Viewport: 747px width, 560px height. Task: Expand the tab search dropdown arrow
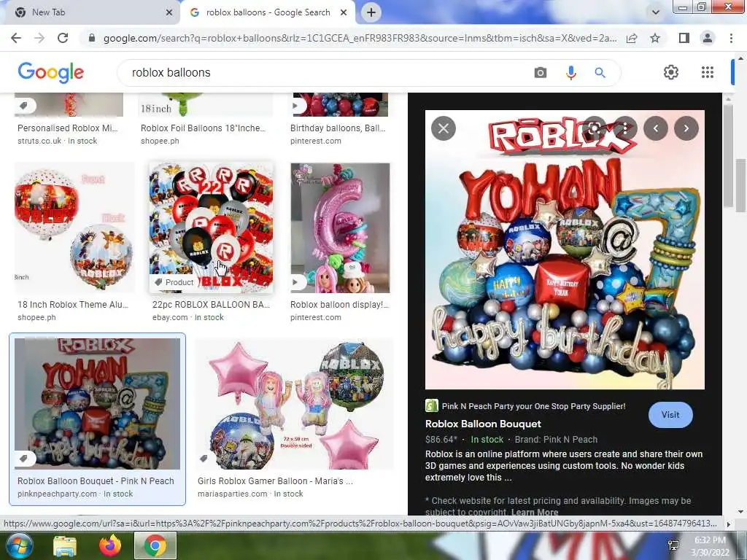[656, 12]
